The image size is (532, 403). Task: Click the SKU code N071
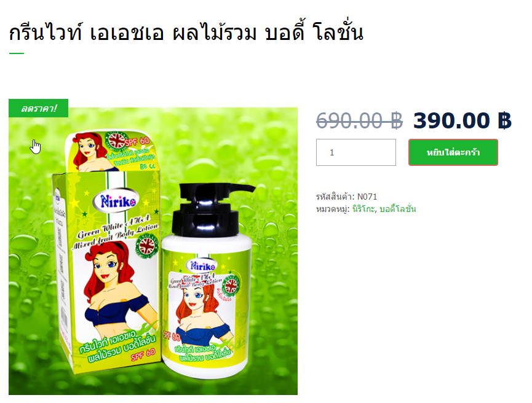click(367, 197)
